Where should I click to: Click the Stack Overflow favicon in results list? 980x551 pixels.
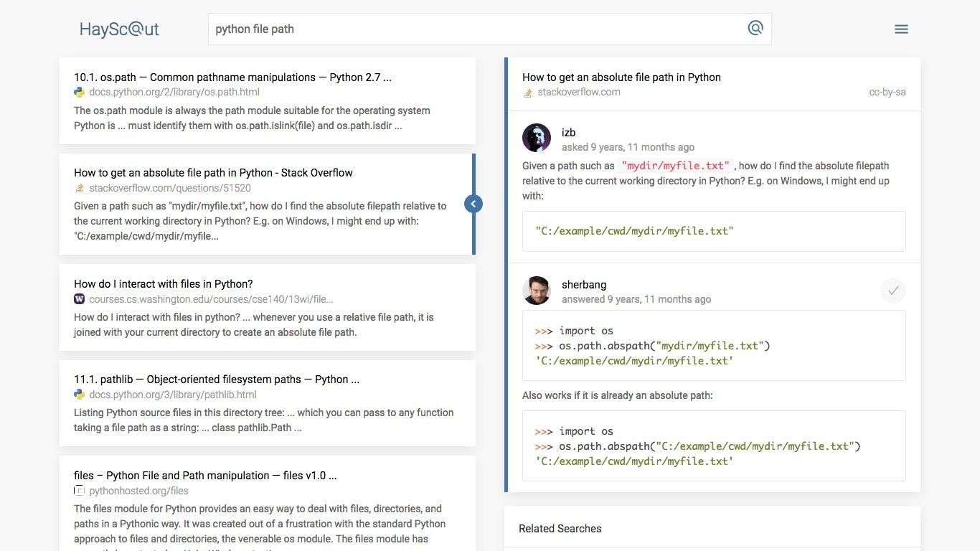click(x=79, y=188)
